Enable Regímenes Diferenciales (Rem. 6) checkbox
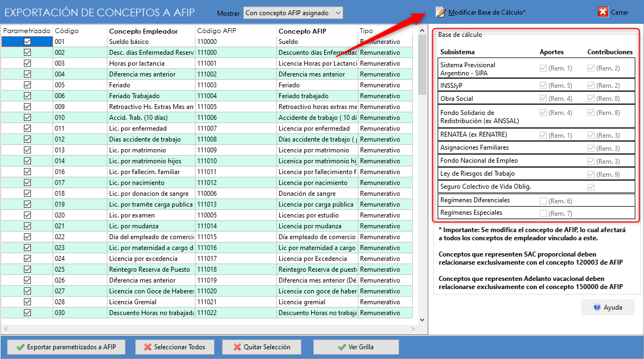 coord(544,201)
